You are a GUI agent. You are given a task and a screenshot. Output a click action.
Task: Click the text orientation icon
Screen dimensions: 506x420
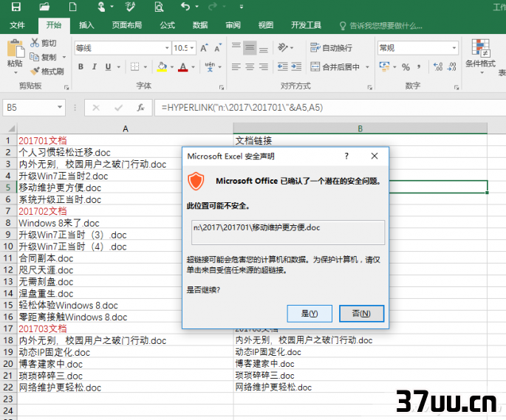283,48
